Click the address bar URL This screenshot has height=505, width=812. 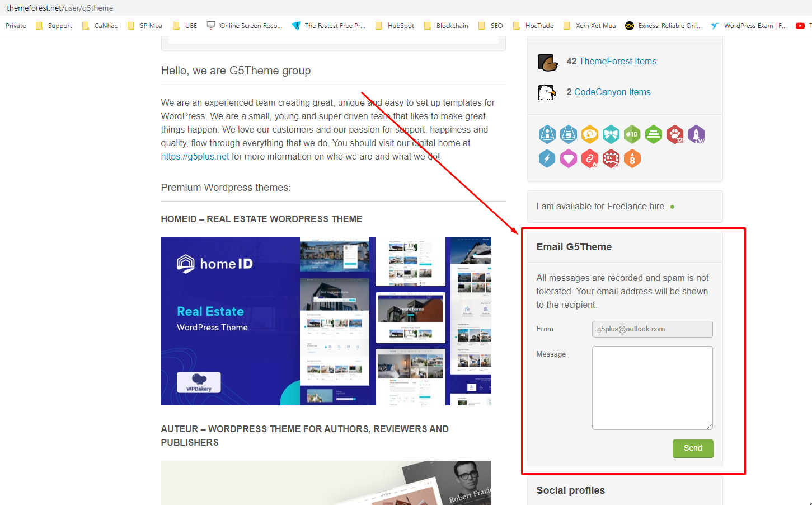[60, 8]
